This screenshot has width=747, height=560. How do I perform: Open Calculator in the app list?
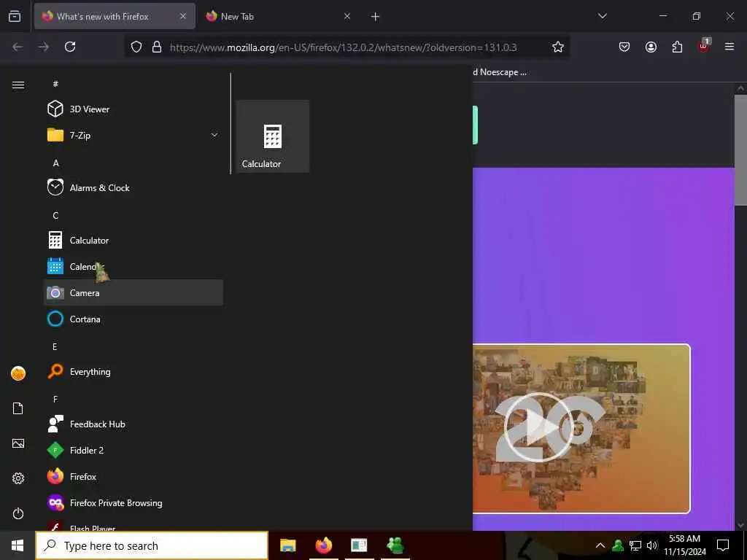[x=133, y=241]
